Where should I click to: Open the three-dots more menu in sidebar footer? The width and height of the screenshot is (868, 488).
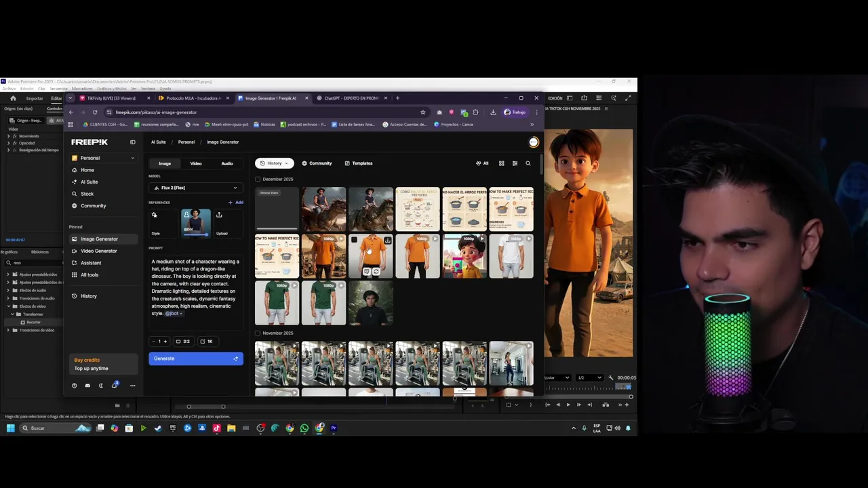[x=132, y=386]
